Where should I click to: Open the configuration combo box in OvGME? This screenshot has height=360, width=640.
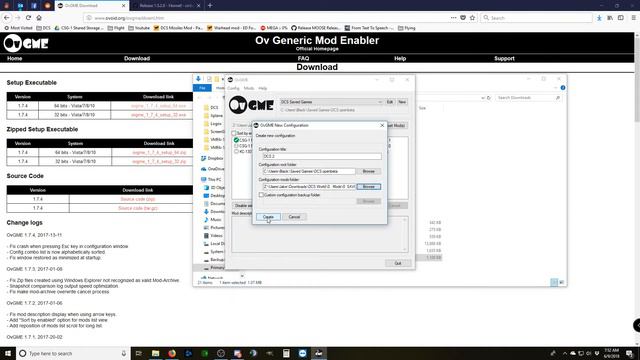point(331,102)
